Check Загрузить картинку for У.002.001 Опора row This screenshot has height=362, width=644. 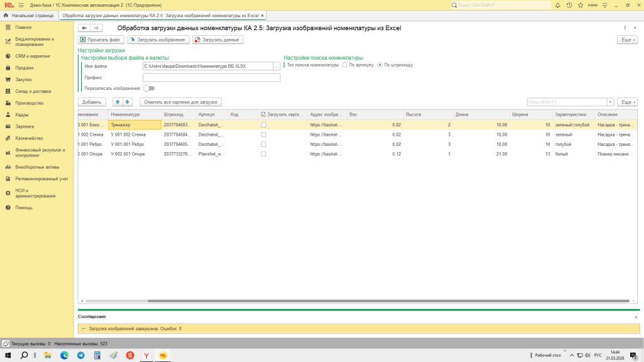coord(264,155)
